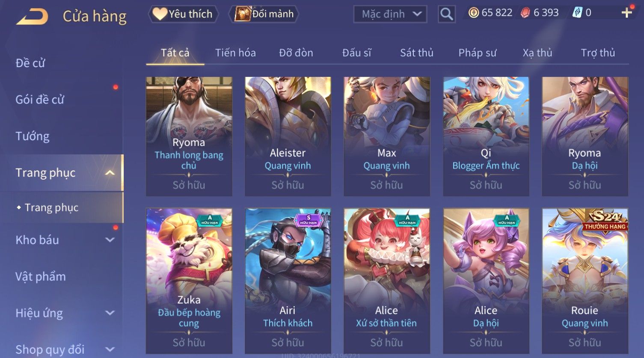
Task: Tap the heart icon in Yêu thích
Action: click(160, 14)
